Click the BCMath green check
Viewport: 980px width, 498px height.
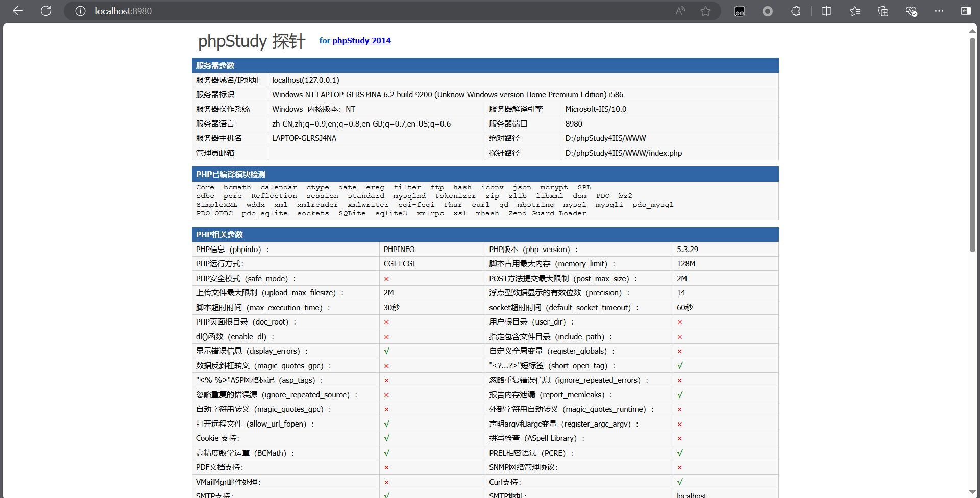click(386, 453)
